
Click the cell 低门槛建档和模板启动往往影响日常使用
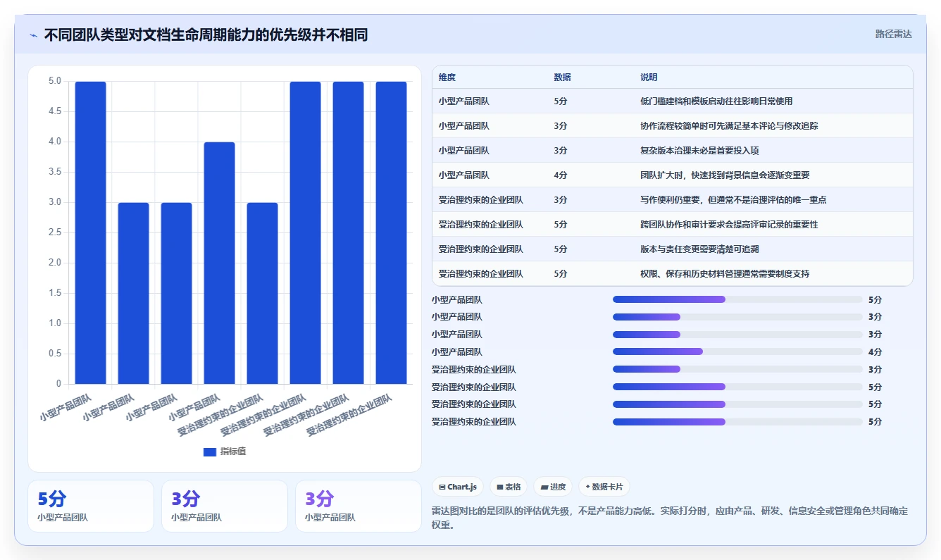click(716, 101)
